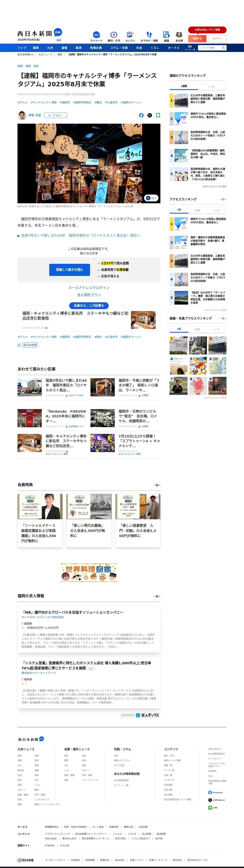This screenshot has height=868, width=244.
Task: Open メールアドレスでログイン link
Action: click(89, 288)
